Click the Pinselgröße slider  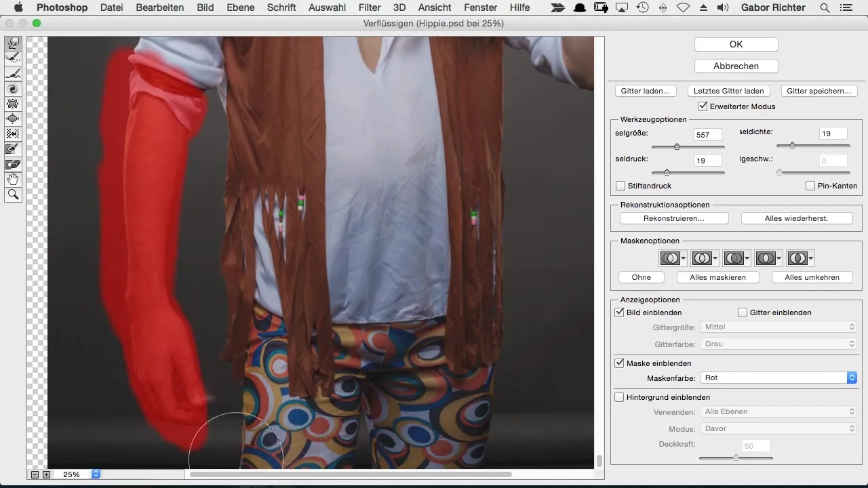688,146
